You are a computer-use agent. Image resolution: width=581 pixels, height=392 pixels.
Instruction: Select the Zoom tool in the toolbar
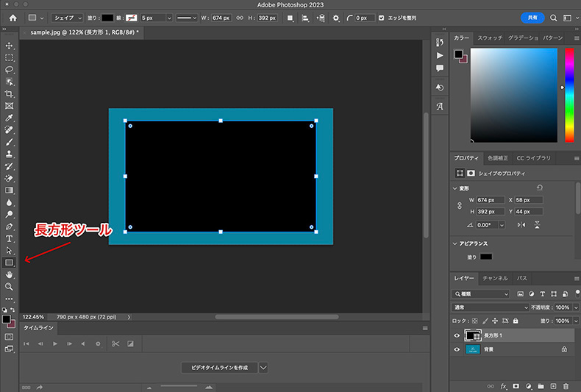tap(10, 286)
